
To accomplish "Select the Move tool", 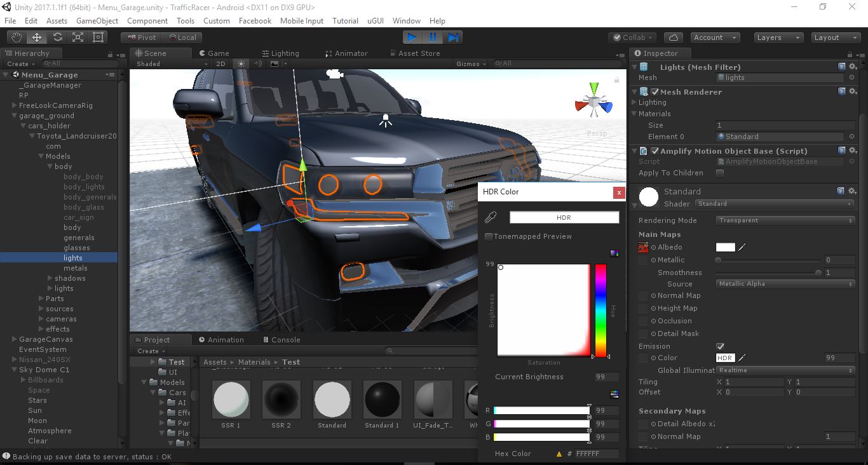I will point(37,37).
